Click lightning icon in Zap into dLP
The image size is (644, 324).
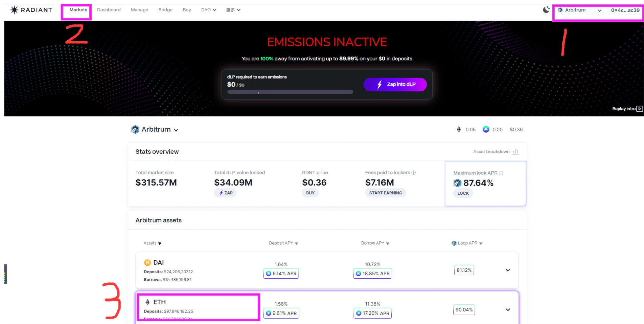pos(379,84)
